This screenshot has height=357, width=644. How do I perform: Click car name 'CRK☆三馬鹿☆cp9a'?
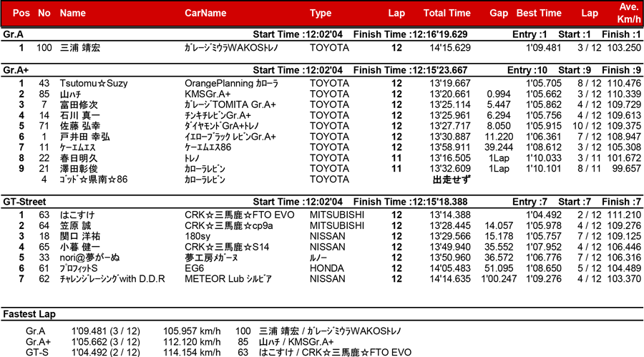click(229, 225)
